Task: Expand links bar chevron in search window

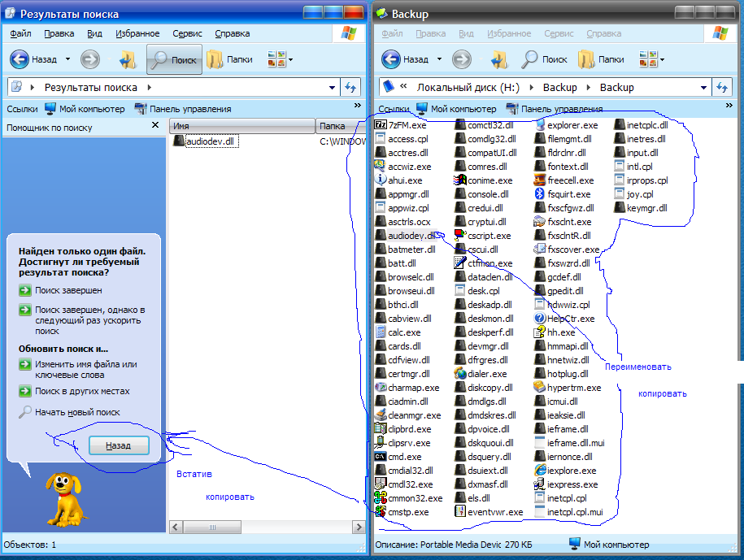Action: [357, 106]
